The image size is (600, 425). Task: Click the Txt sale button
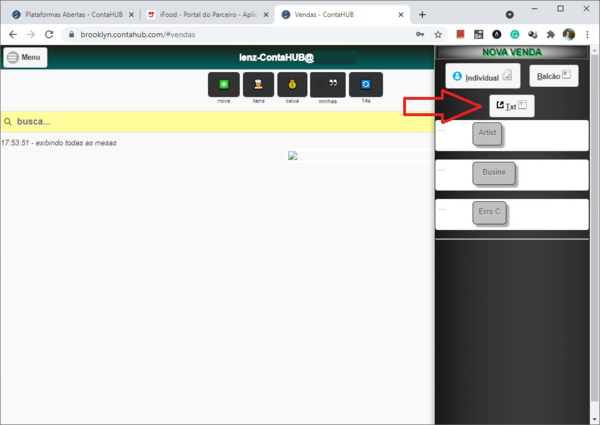click(512, 106)
